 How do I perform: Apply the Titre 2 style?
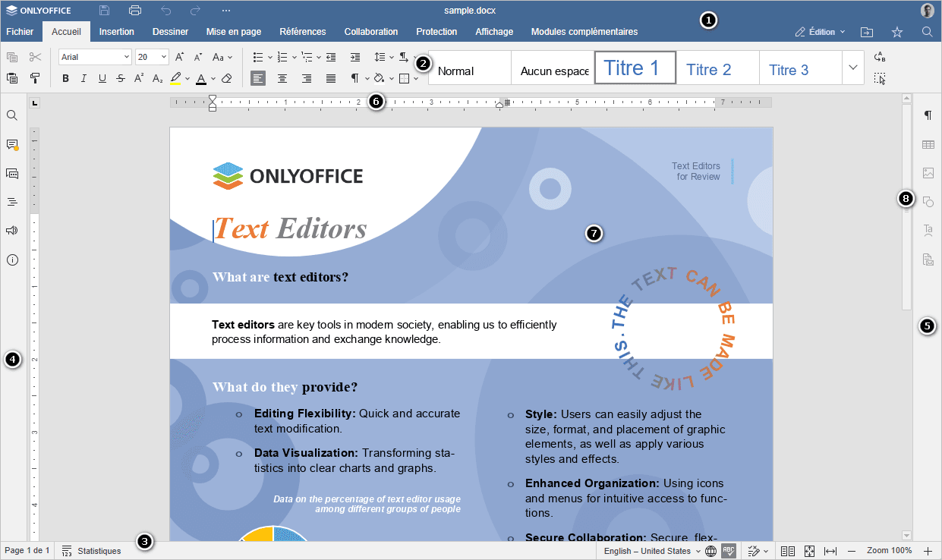coord(717,68)
